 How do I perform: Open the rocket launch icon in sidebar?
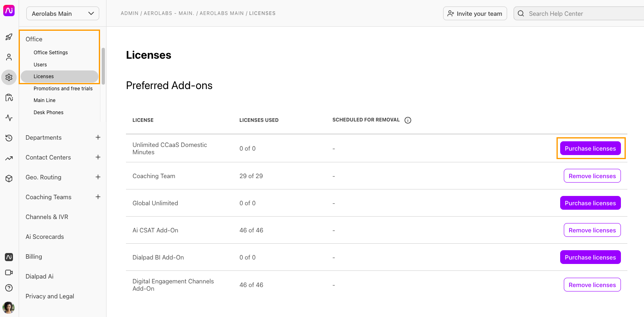(9, 37)
